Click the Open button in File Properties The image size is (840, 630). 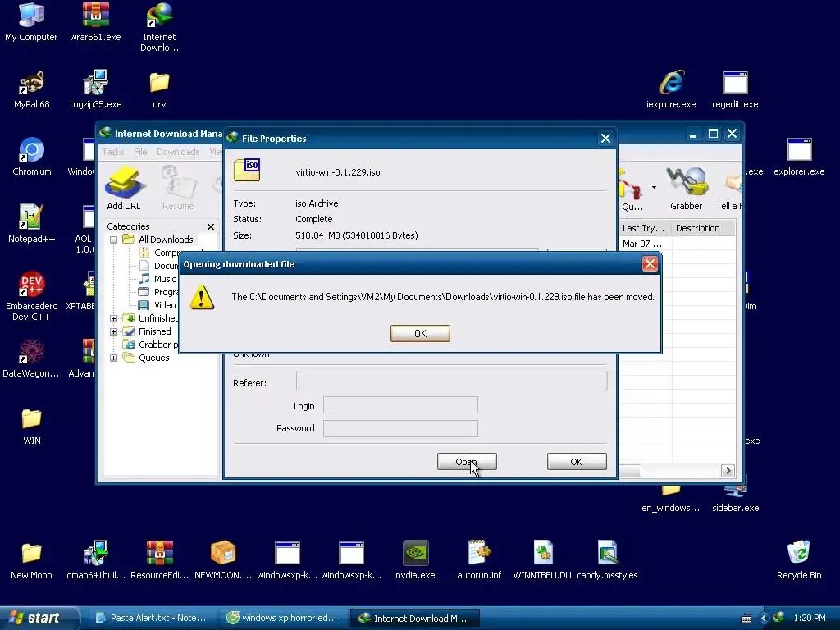(x=467, y=461)
